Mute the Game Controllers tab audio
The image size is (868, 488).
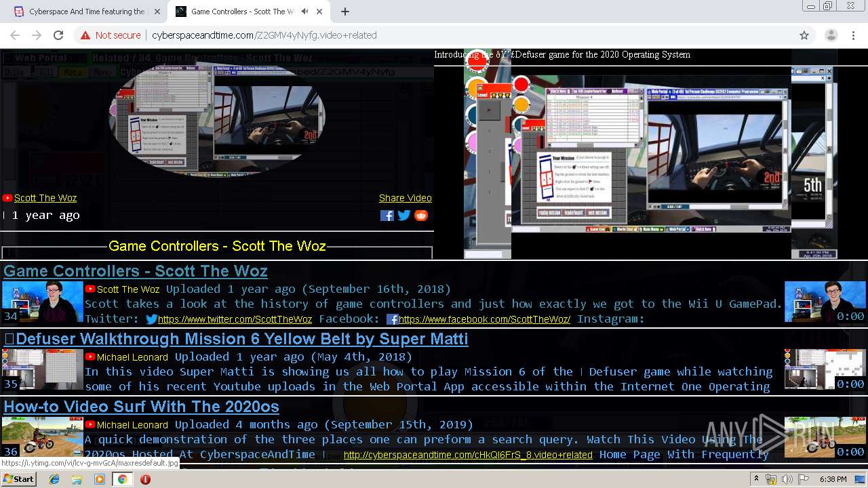305,12
